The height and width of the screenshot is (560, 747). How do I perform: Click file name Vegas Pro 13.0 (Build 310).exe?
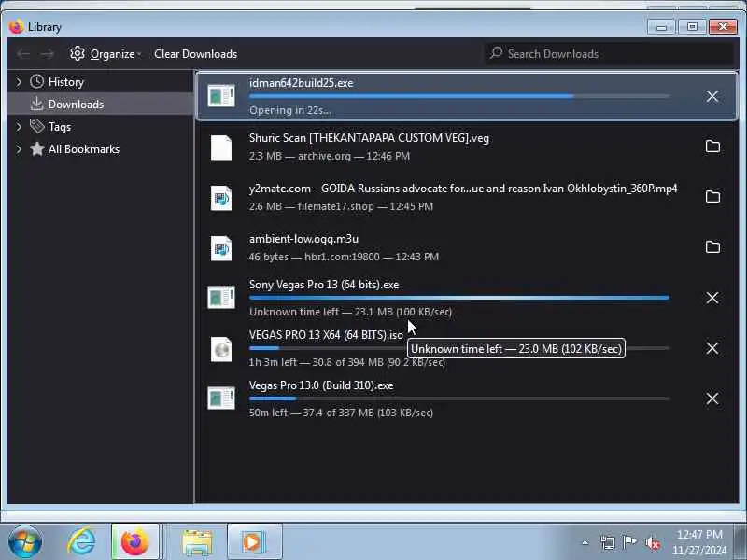point(321,385)
